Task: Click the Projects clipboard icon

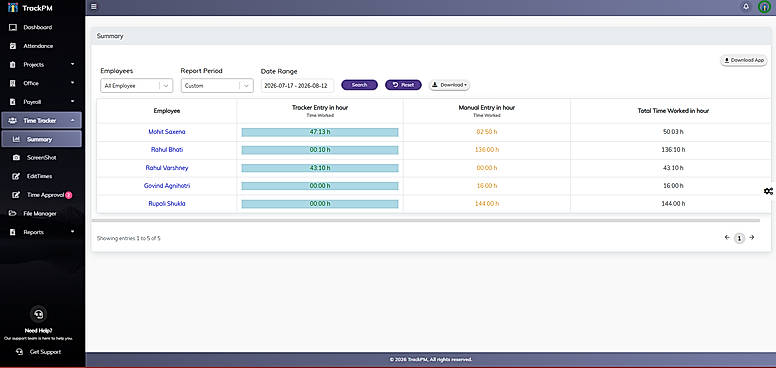Action: tap(13, 65)
